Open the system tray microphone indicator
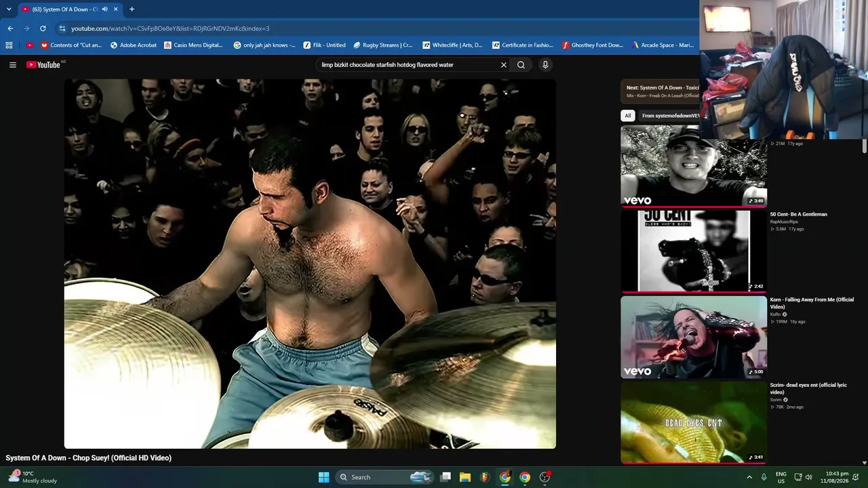This screenshot has height=488, width=868. point(764,477)
